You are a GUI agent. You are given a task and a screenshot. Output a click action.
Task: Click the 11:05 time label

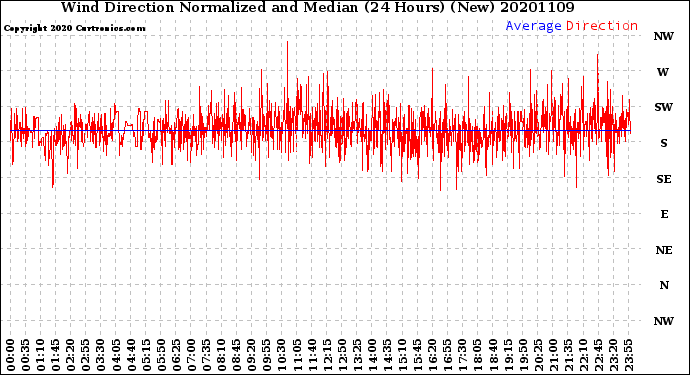pyautogui.click(x=297, y=355)
